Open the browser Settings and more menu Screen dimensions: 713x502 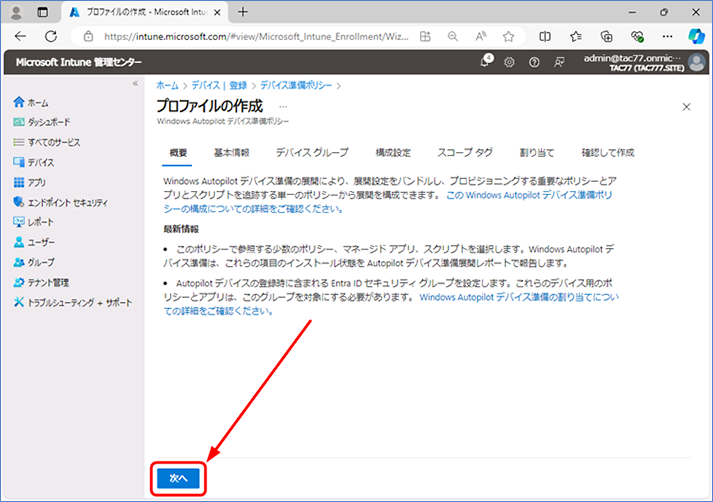[x=668, y=36]
